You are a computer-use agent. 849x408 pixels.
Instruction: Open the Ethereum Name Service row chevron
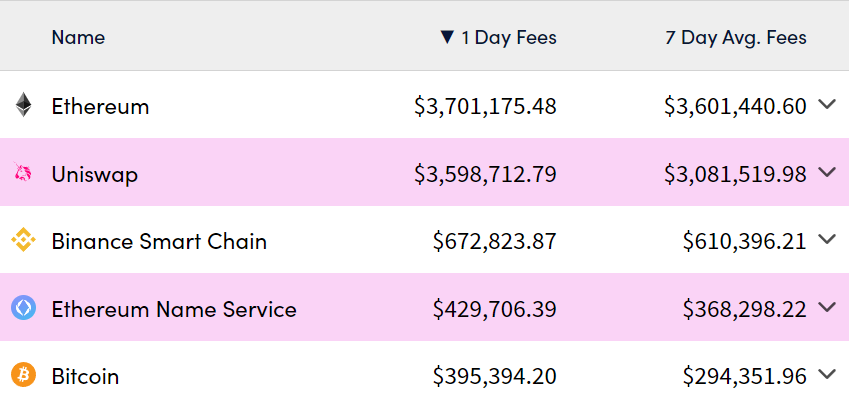pyautogui.click(x=826, y=307)
